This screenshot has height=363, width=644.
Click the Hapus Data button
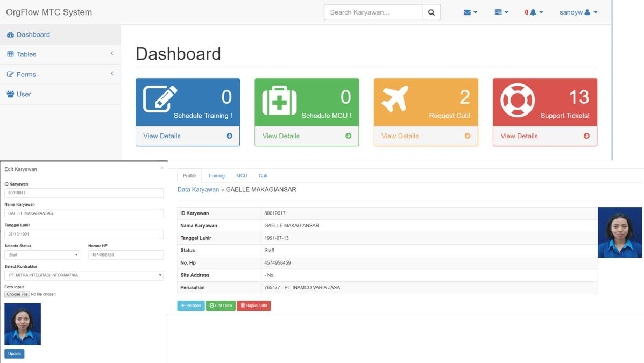click(254, 305)
